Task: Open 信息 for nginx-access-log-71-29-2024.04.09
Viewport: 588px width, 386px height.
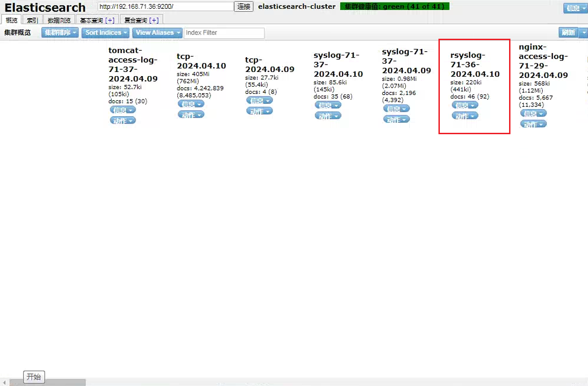Action: [534, 113]
